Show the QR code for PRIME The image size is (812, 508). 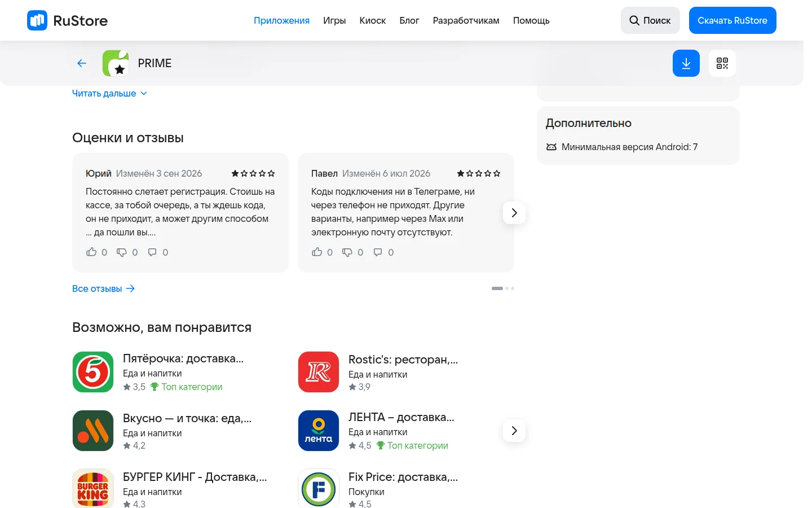point(722,63)
